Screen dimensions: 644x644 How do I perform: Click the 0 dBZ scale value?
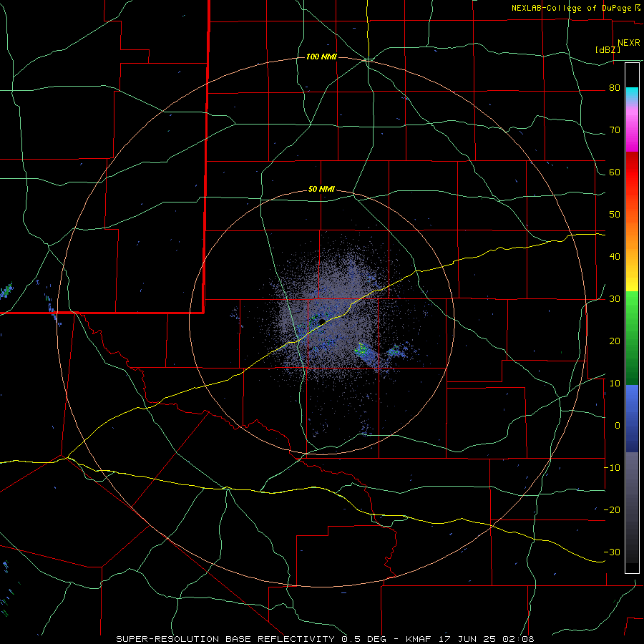[x=618, y=426]
